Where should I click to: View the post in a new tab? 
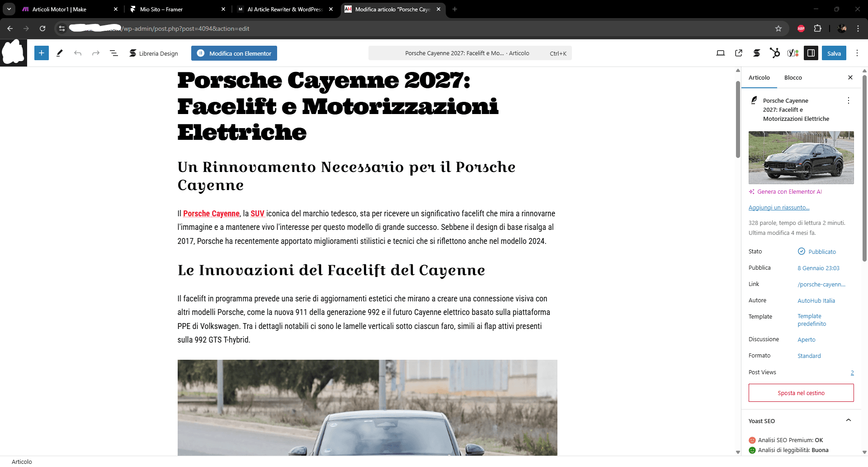click(739, 53)
